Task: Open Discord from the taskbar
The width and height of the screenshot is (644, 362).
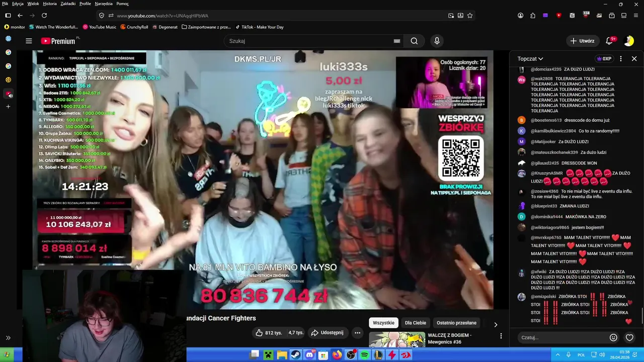Action: point(309,355)
